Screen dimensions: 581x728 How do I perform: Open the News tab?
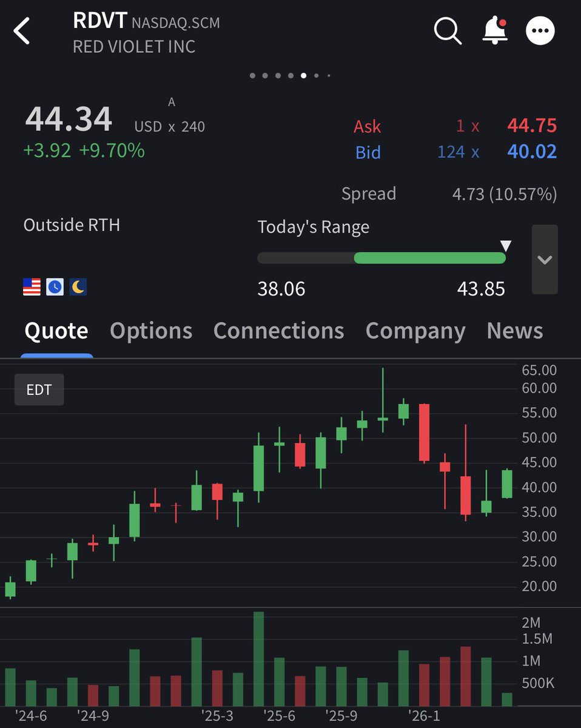tap(514, 331)
